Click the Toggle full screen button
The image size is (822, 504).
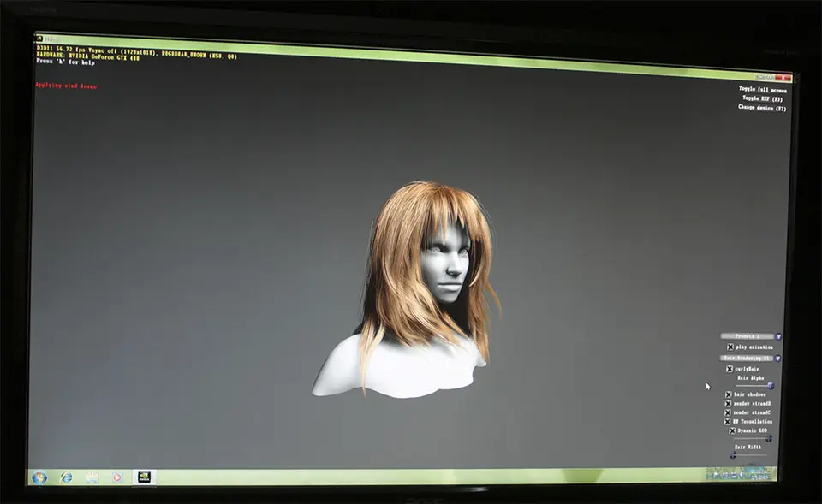[x=762, y=89]
